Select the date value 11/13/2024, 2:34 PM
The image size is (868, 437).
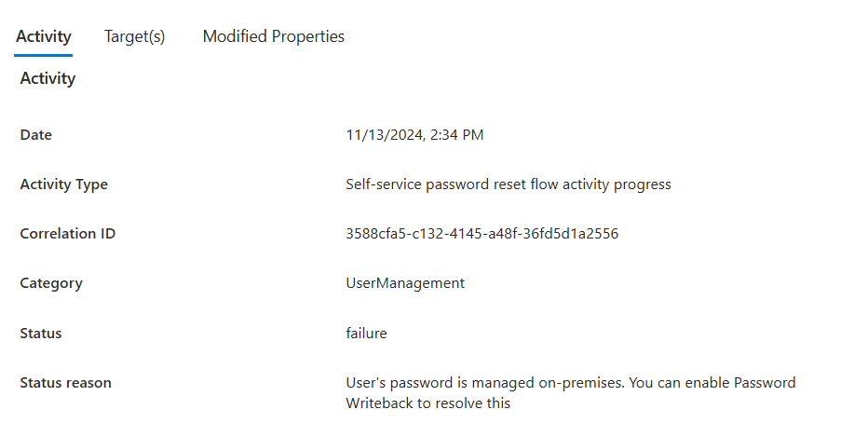(x=414, y=135)
